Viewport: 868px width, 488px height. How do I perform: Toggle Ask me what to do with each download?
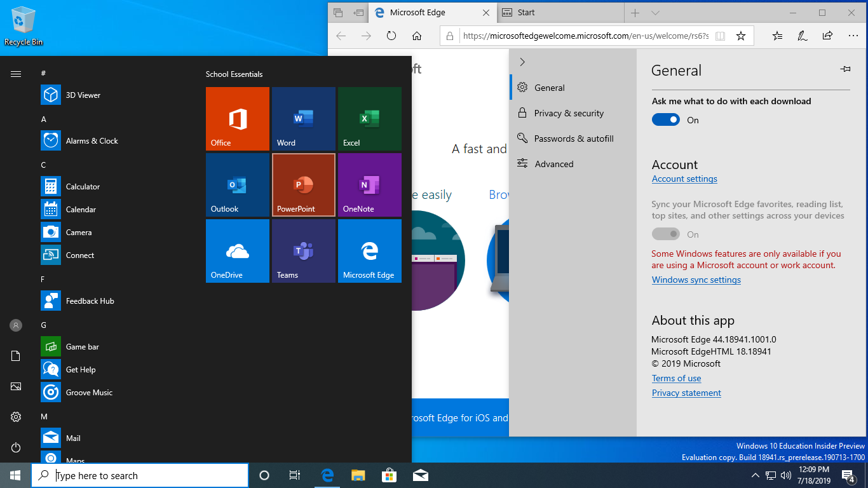[666, 119]
